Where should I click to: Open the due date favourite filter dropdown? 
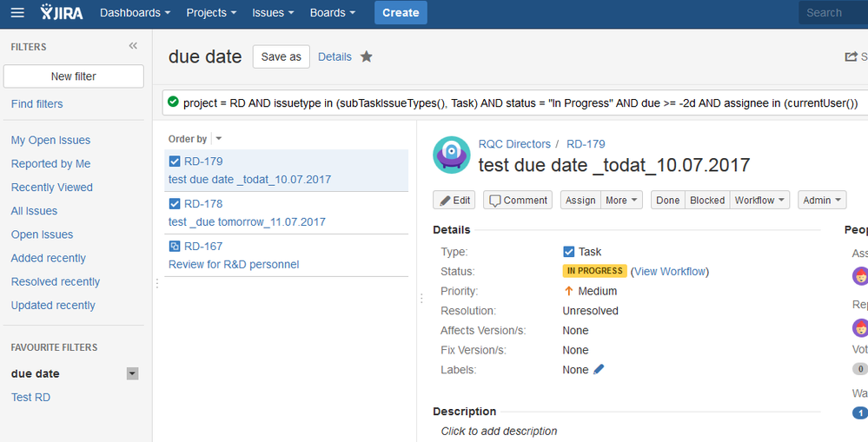point(132,374)
